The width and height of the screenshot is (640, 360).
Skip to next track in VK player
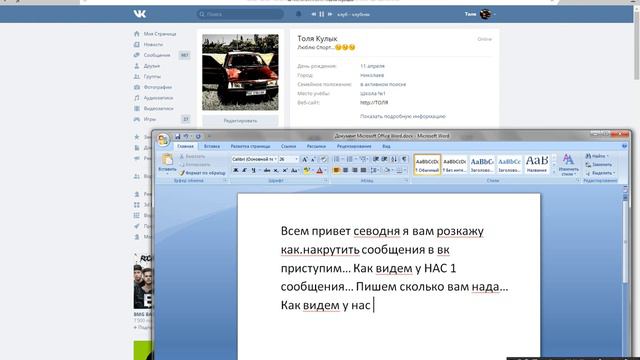(330, 14)
